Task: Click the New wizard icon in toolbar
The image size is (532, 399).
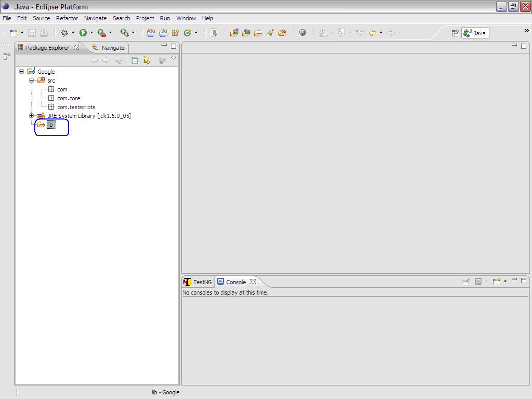Action: 14,33
